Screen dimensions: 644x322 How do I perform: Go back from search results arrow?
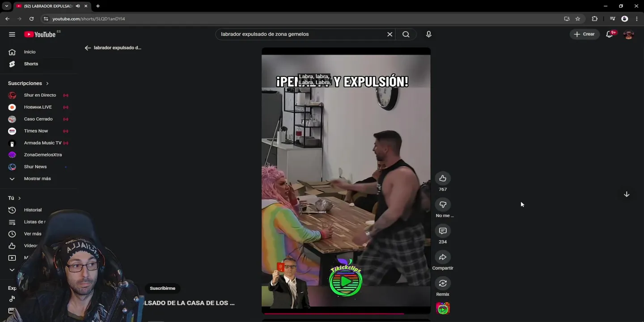coord(88,48)
